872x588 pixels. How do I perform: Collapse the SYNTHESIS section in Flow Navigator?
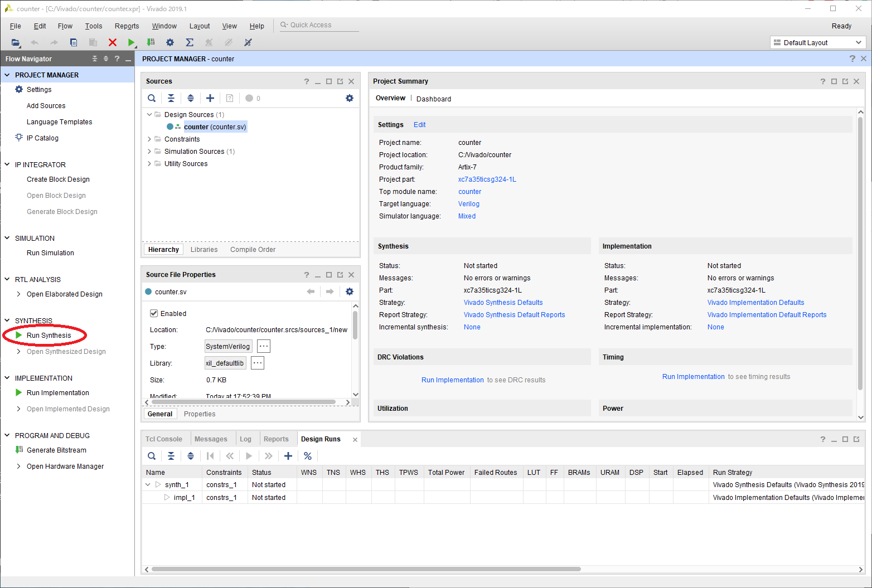[x=7, y=320]
